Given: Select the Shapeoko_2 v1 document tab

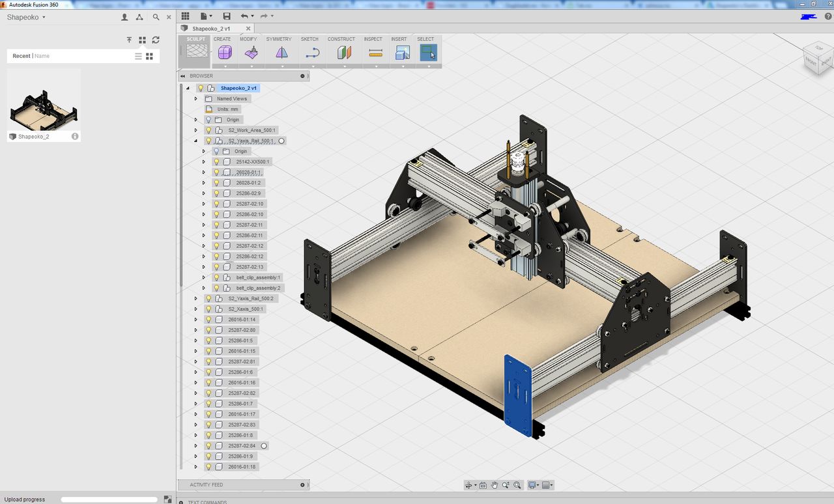Looking at the screenshot, I should 211,29.
